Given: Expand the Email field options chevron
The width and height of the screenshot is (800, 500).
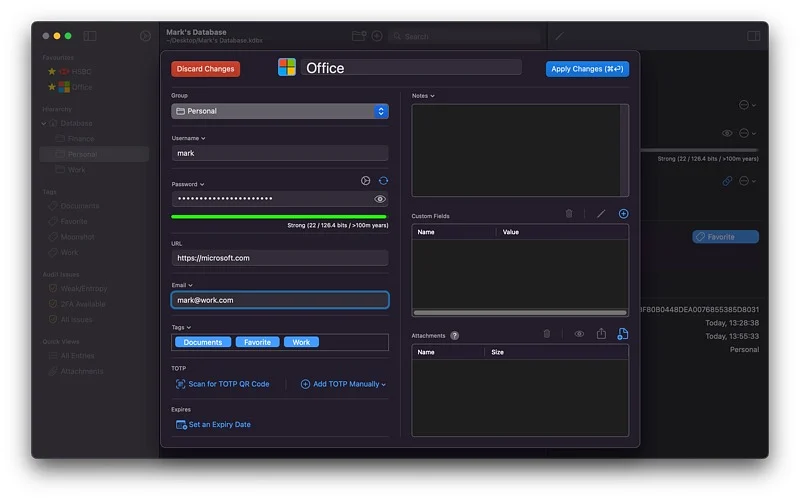Looking at the screenshot, I should pos(190,285).
